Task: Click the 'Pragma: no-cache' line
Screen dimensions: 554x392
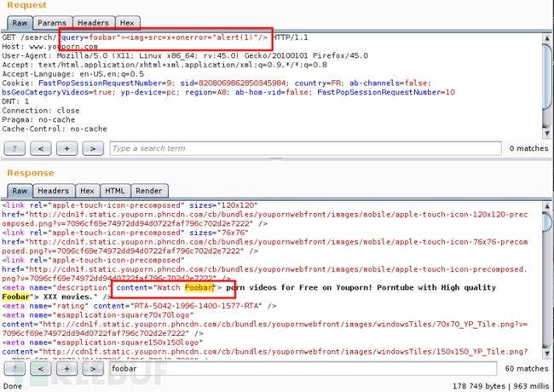Action: pos(38,119)
